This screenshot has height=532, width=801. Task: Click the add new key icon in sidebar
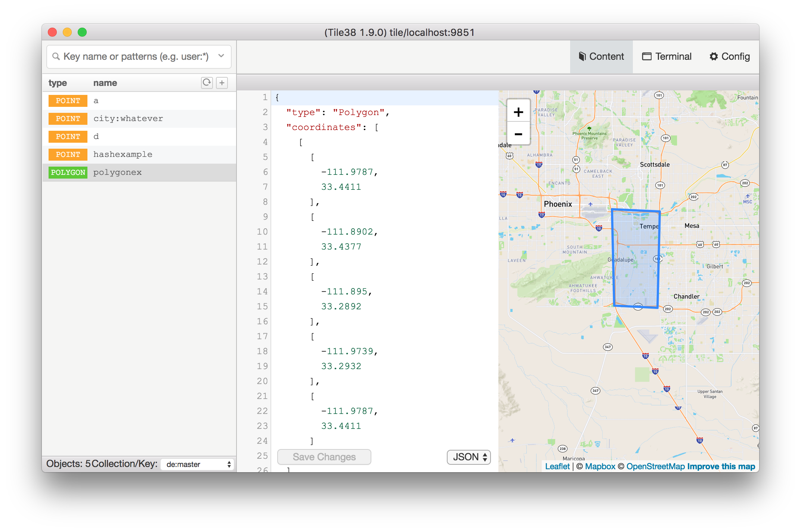point(222,83)
